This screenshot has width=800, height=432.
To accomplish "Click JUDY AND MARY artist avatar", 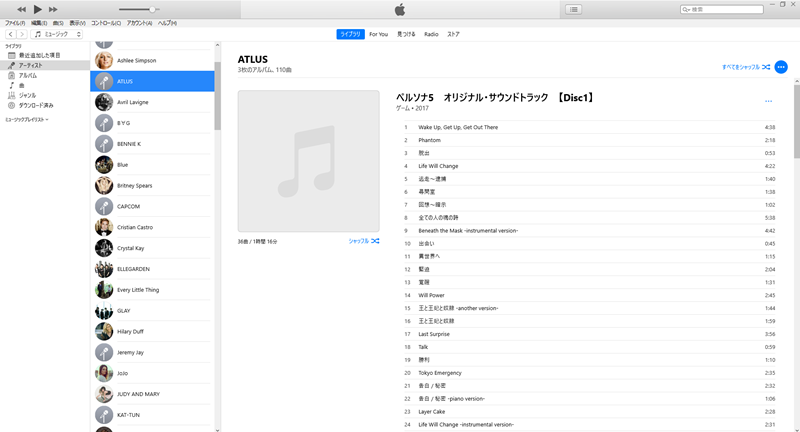I will (x=104, y=394).
